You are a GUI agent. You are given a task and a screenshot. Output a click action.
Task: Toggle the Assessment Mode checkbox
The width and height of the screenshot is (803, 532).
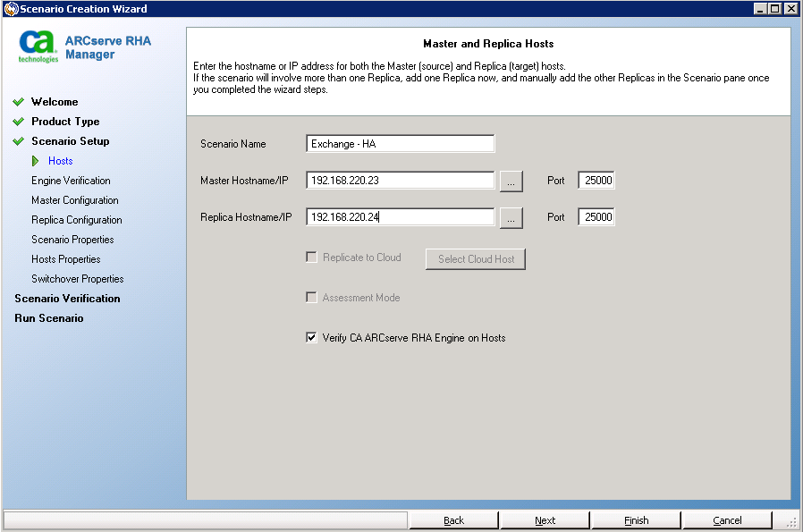click(311, 298)
